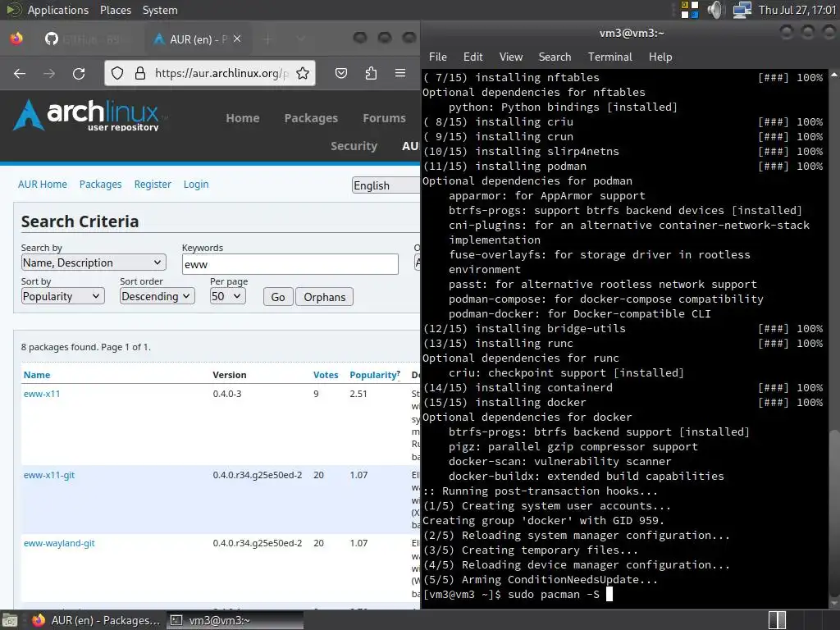Open Security in the Arch site navigation
This screenshot has height=630, width=840.
(354, 146)
